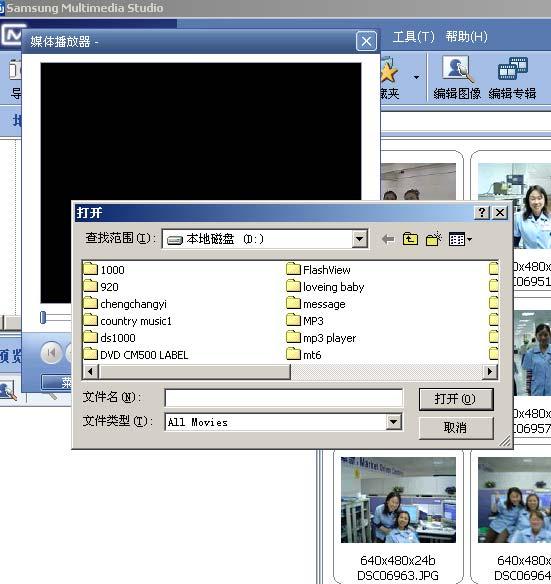The image size is (551, 584).
Task: Click the star favorites icon in toolbar
Action: click(389, 72)
